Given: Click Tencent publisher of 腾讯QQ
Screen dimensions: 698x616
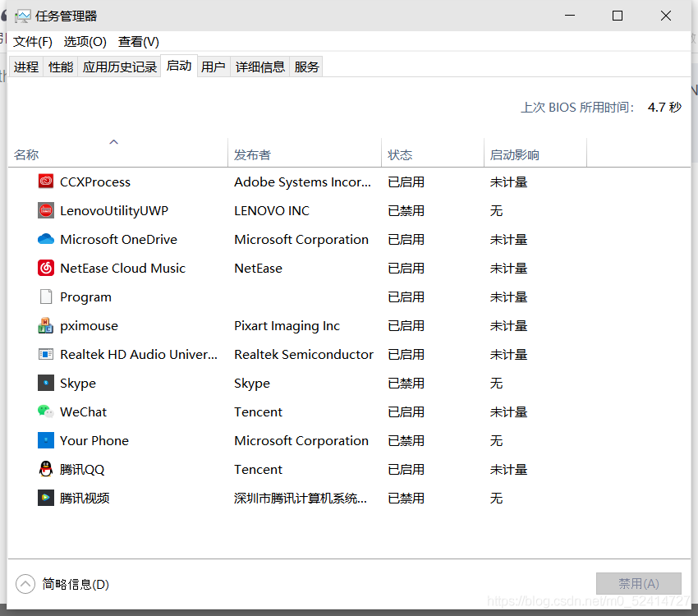Looking at the screenshot, I should tap(258, 469).
